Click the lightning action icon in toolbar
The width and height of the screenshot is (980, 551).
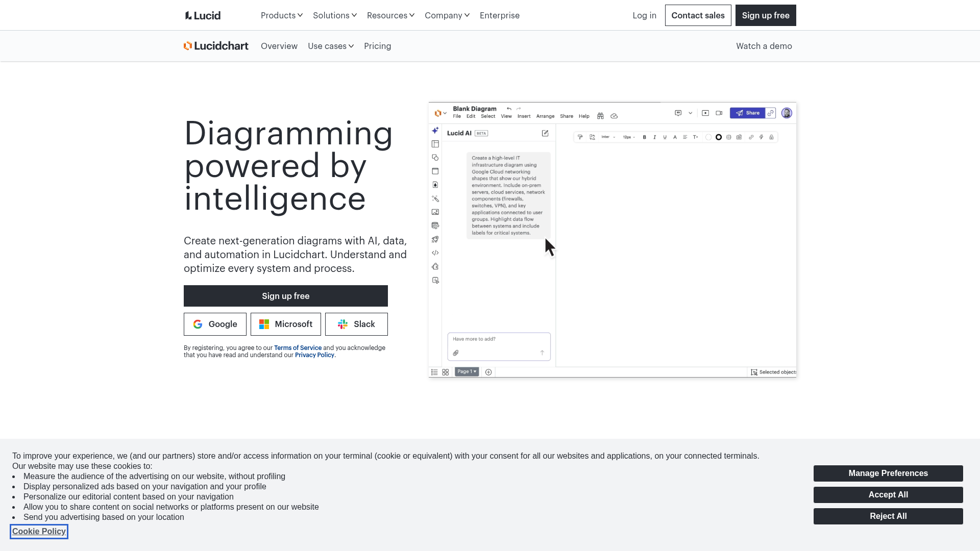coord(761,137)
